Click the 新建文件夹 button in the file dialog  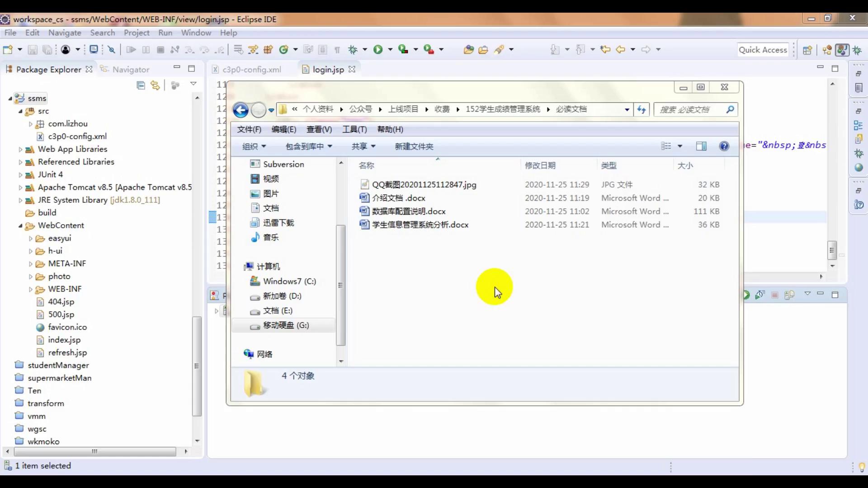414,146
